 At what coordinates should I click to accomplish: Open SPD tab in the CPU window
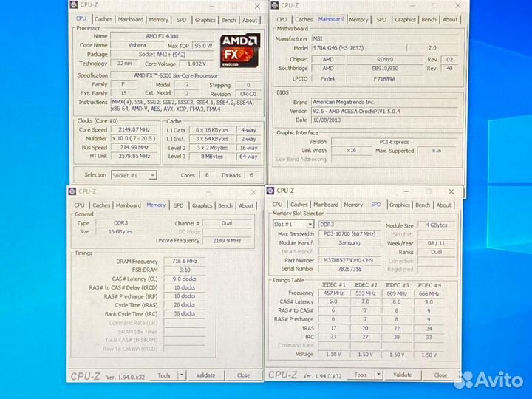pos(182,20)
